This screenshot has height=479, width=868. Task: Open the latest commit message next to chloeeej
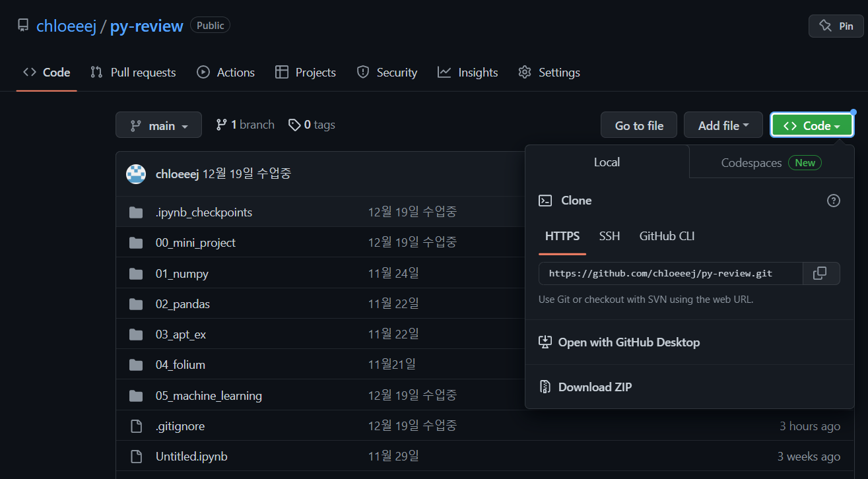(247, 174)
